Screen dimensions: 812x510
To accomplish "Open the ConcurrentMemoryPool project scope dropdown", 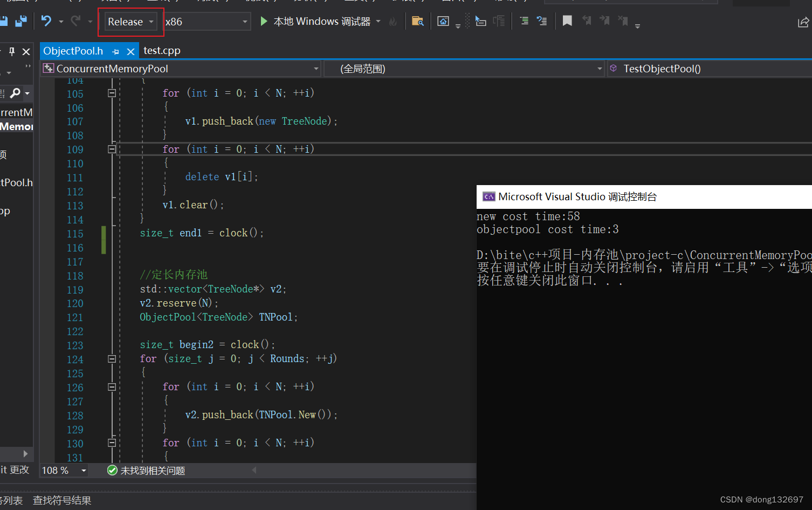I will [181, 69].
